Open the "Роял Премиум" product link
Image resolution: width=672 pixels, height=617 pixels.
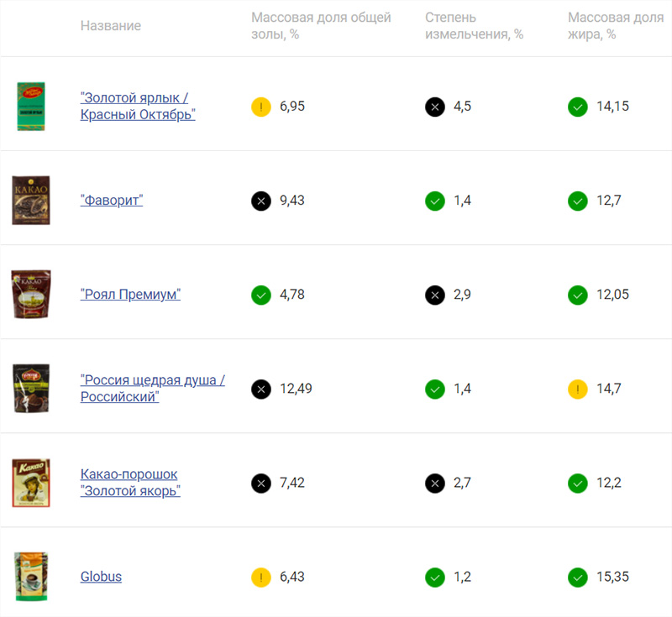(130, 295)
